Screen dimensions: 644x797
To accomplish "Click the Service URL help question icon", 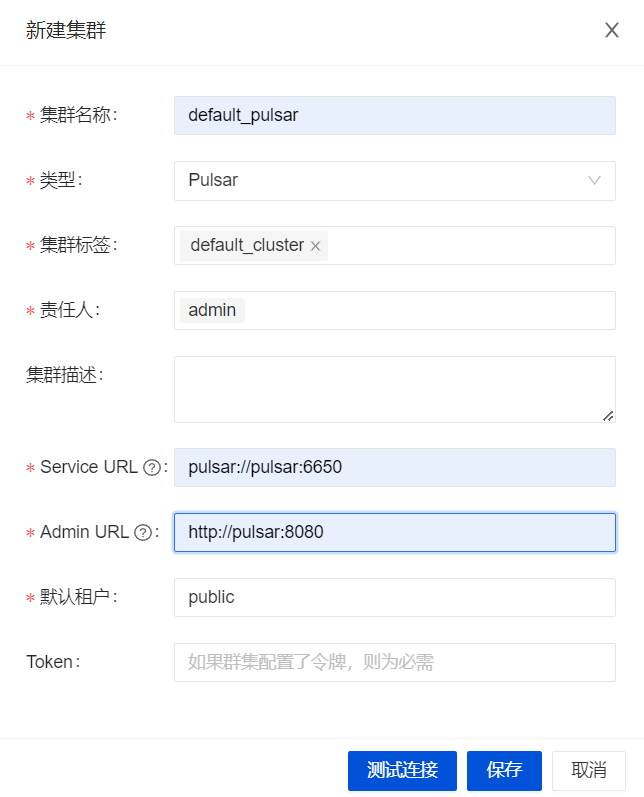I will click(152, 467).
